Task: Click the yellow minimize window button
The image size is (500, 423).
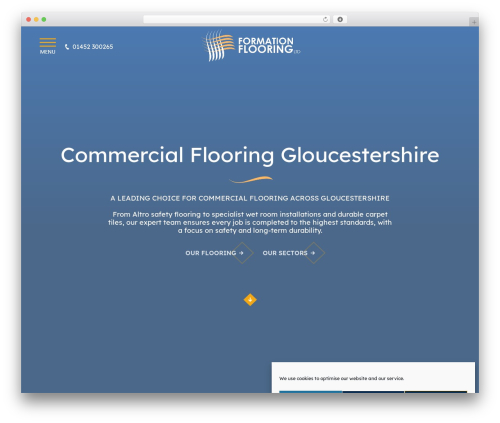Action: [36, 19]
